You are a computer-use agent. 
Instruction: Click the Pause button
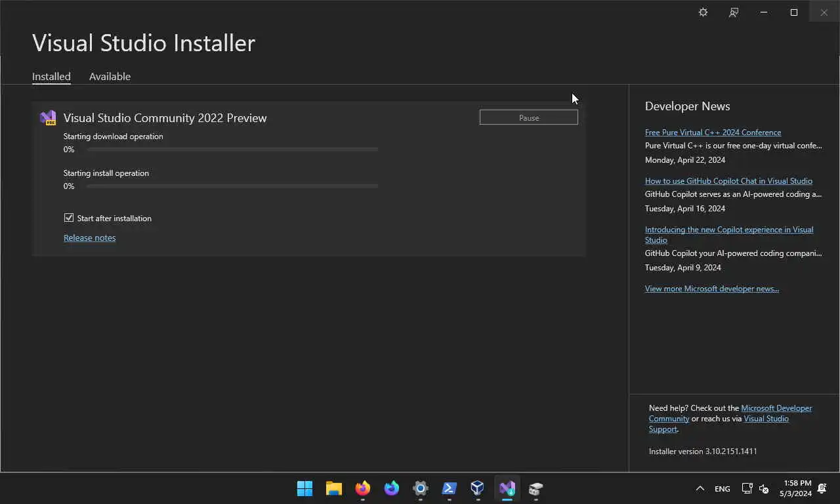point(529,117)
